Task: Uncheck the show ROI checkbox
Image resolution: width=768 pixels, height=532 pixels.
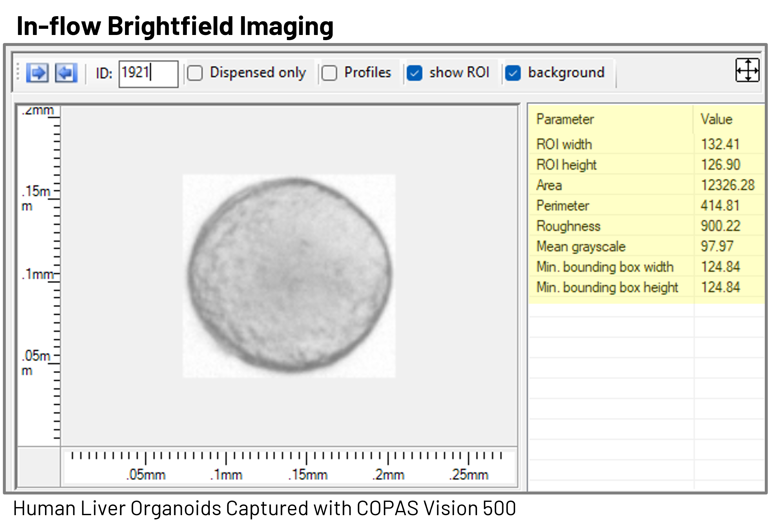Action: (x=415, y=73)
